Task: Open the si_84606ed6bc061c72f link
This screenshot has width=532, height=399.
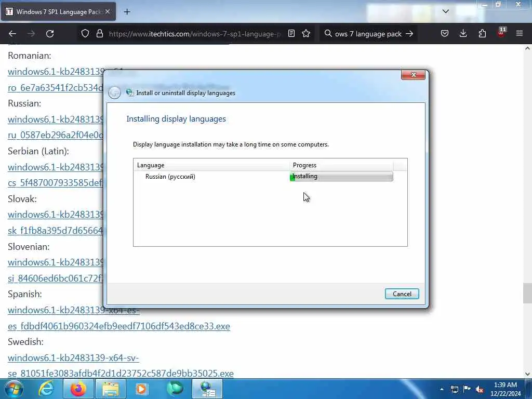Action: point(55,278)
